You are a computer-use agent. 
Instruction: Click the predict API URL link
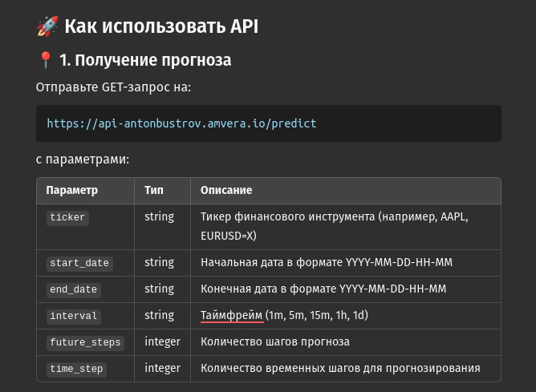[x=181, y=123]
